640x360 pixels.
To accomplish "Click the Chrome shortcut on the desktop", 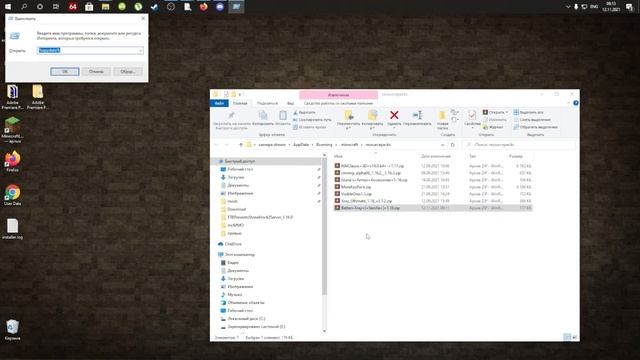I will click(12, 195).
